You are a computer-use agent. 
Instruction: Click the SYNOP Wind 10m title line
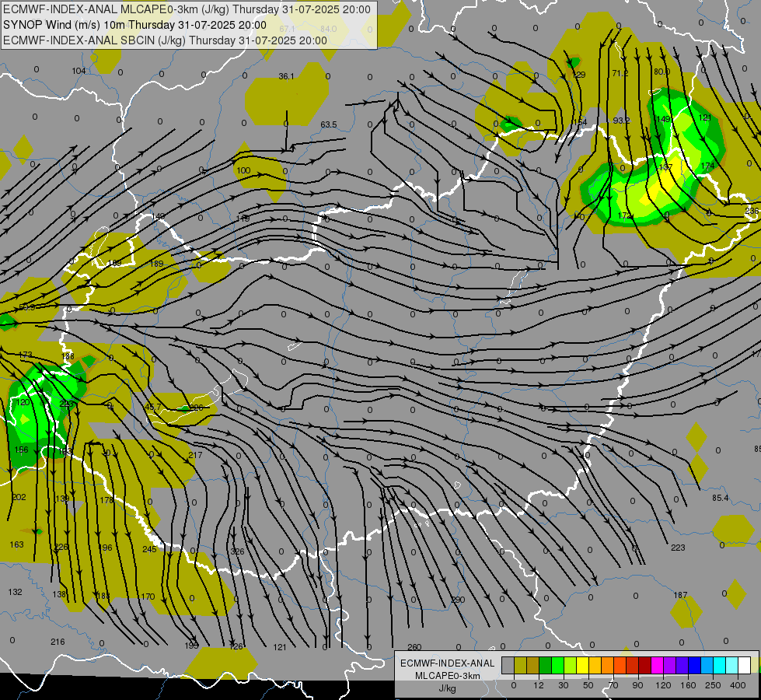point(135,25)
